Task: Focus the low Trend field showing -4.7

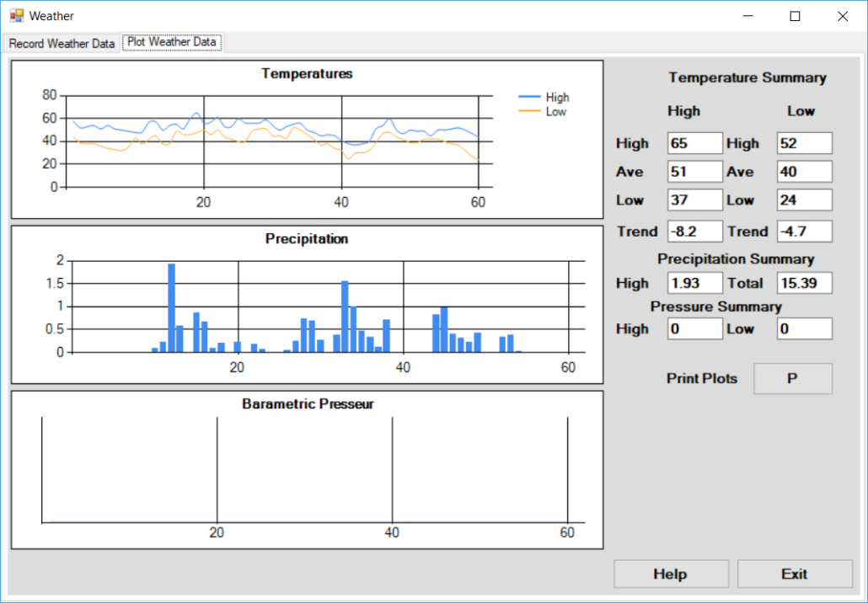Action: tap(804, 232)
